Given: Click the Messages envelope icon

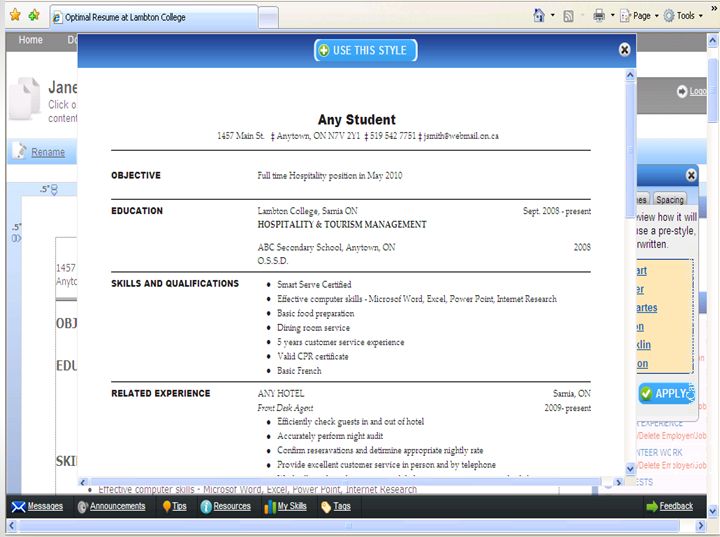Looking at the screenshot, I should point(18,507).
